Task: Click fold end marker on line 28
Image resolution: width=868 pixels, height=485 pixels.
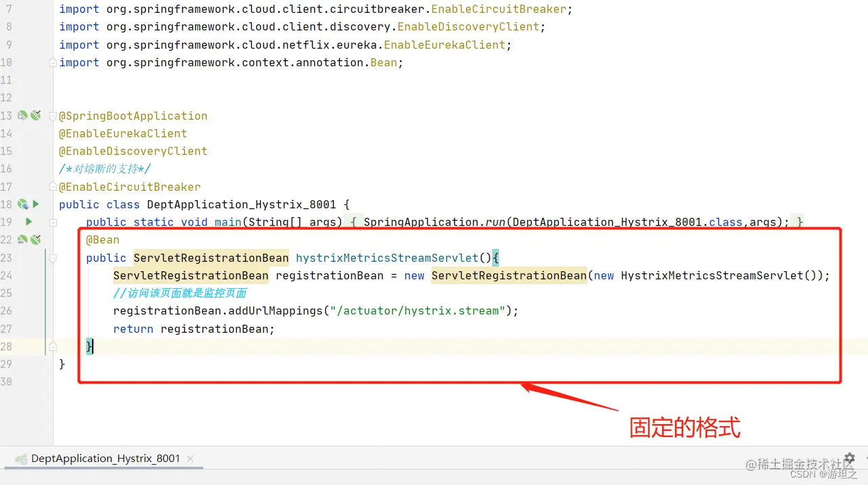Action: click(x=53, y=346)
